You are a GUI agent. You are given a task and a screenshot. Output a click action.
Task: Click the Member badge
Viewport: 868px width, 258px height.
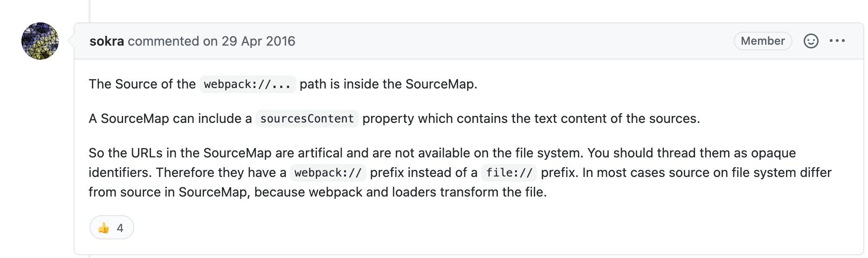pyautogui.click(x=763, y=41)
